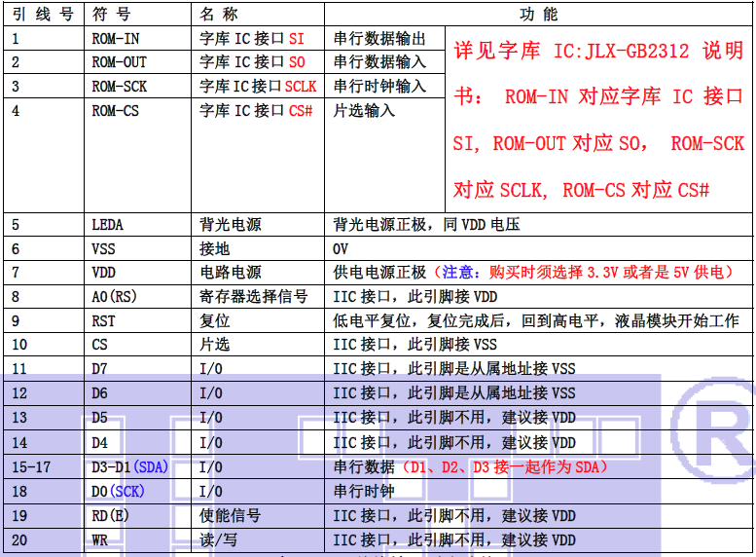Click the 功能 column header
756x557 pixels.
538,15
